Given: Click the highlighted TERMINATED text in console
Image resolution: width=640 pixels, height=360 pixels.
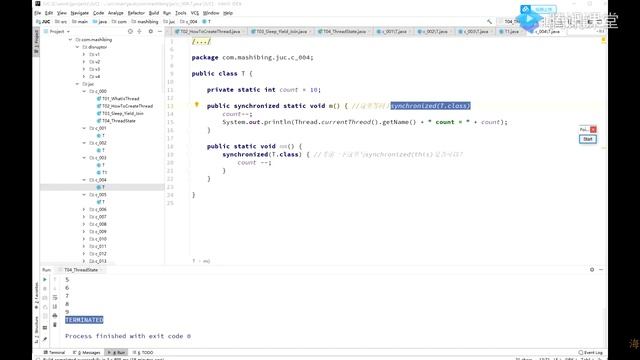Looking at the screenshot, I should coord(84,320).
